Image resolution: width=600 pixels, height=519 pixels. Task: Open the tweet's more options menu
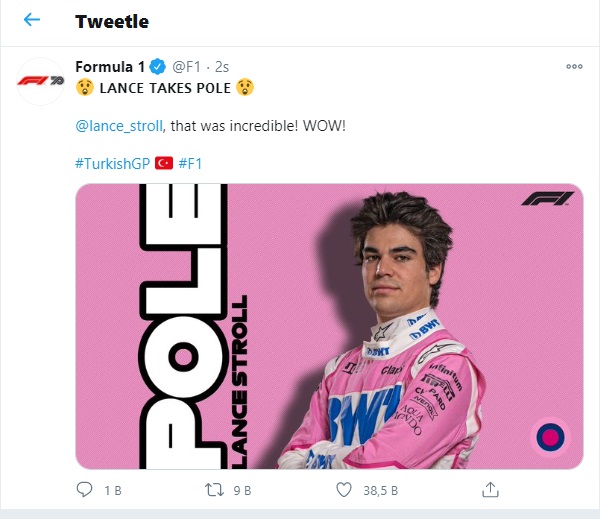point(574,67)
